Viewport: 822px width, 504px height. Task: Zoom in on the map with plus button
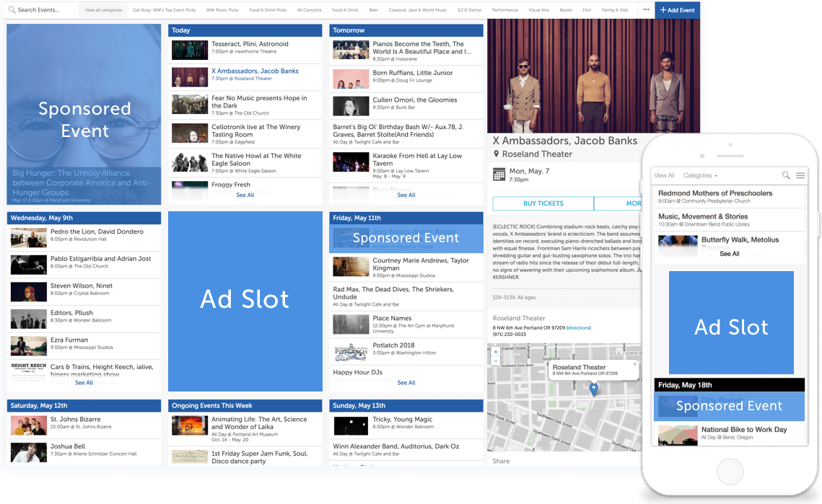click(x=496, y=352)
